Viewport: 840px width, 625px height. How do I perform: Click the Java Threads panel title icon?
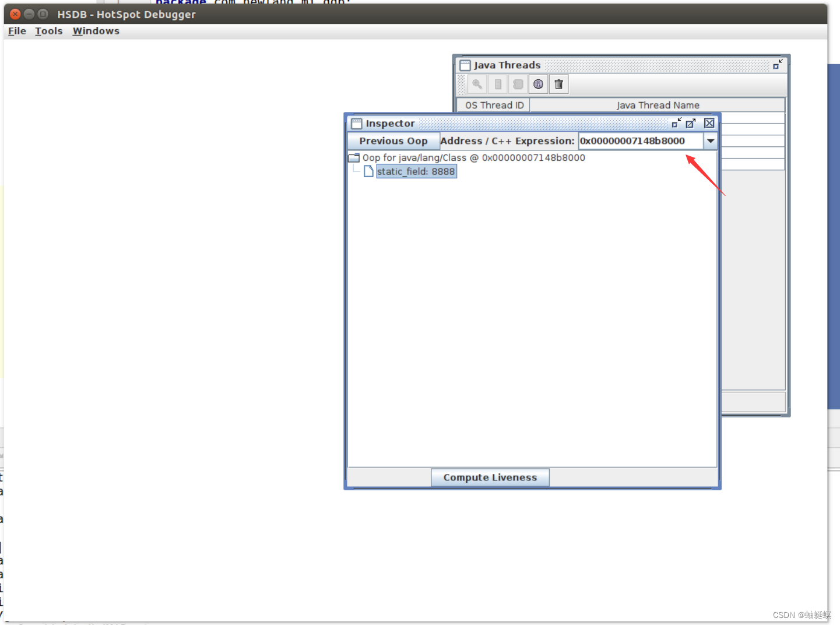pos(465,65)
